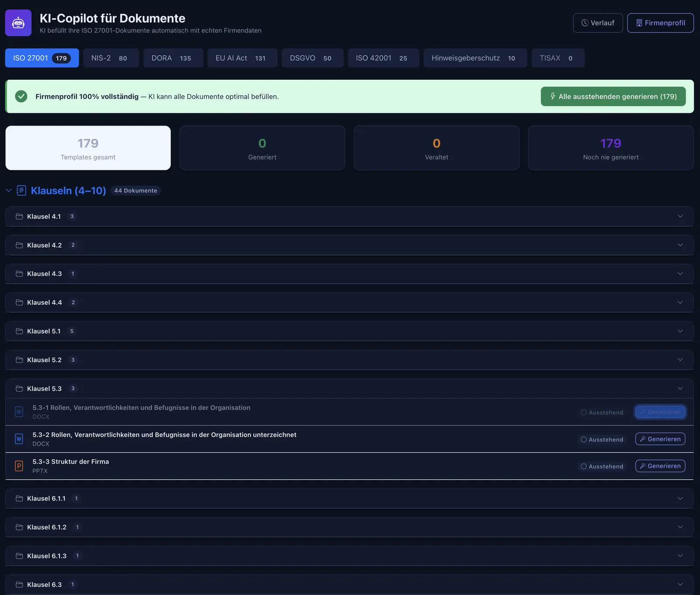This screenshot has width=700, height=595.
Task: Select the ISO 42001 tab
Action: pos(383,58)
